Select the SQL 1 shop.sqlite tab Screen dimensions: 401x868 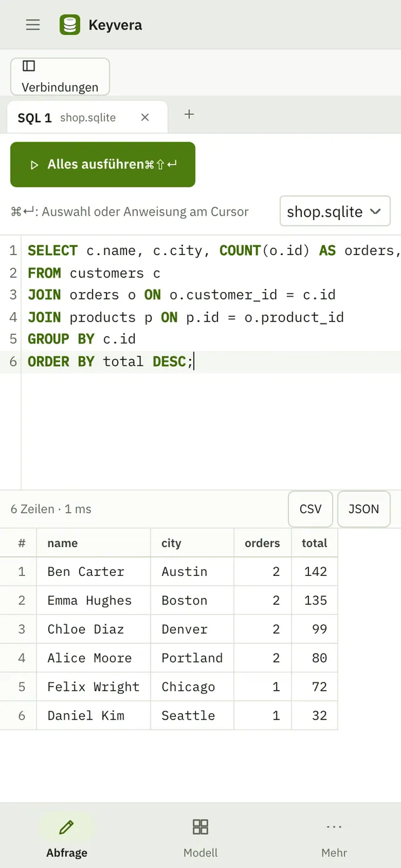pyautogui.click(x=87, y=117)
